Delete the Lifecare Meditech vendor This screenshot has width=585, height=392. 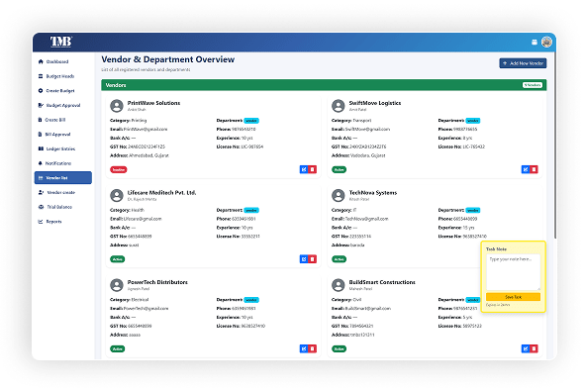click(312, 259)
